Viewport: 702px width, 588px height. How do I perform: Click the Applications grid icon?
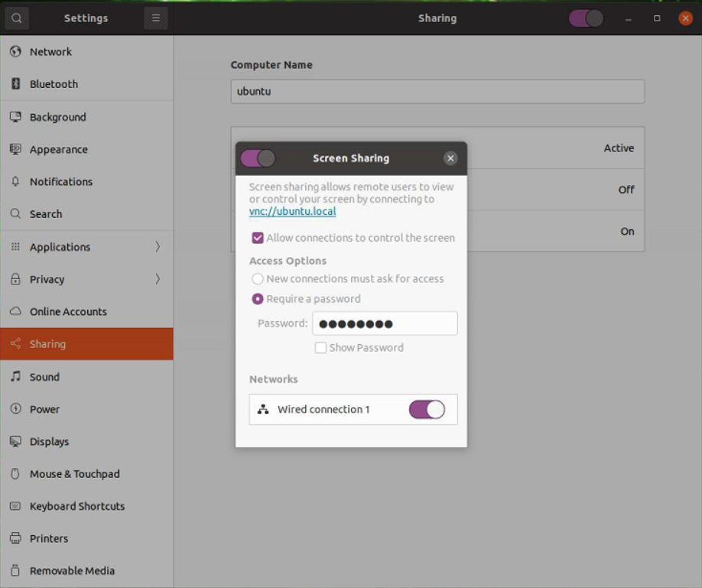[15, 247]
